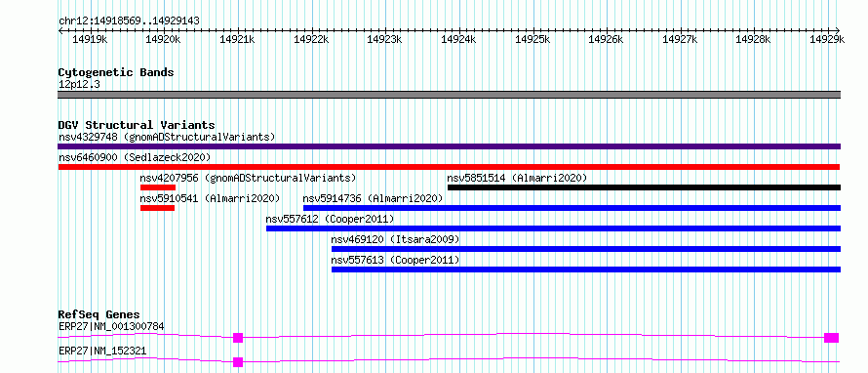Click the purple nsv4329748 variant bar
Image resolution: width=868 pixels, height=373 pixels.
click(x=449, y=146)
